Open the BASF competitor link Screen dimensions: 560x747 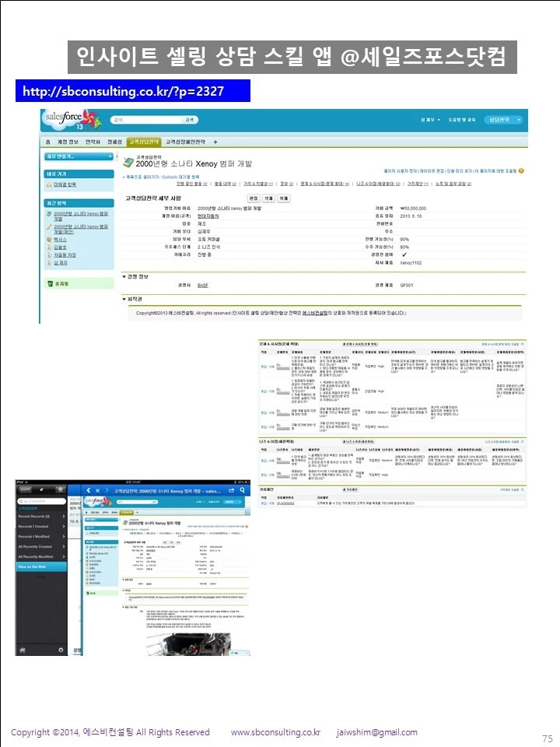[x=203, y=285]
